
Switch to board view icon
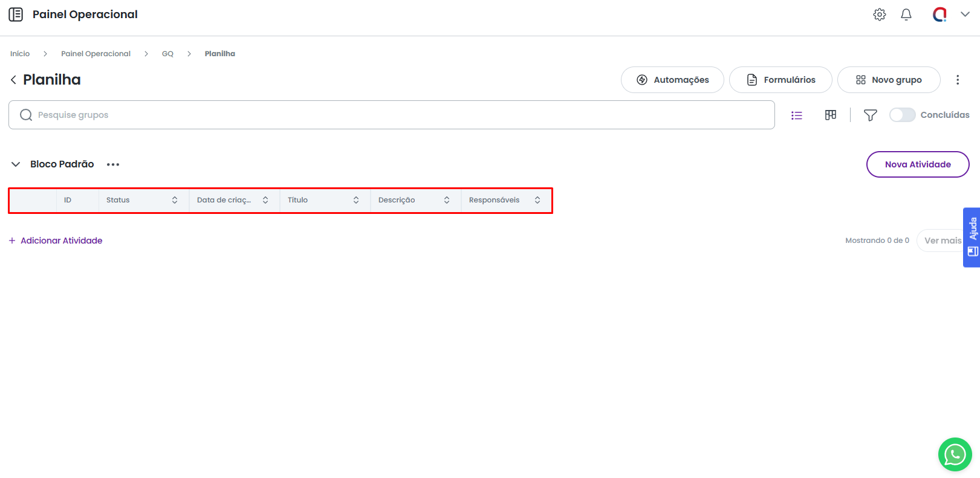(x=831, y=115)
